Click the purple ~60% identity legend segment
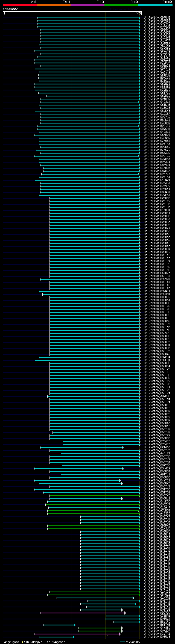This screenshot has width=175, height=644. pyautogui.click(x=87, y=5)
